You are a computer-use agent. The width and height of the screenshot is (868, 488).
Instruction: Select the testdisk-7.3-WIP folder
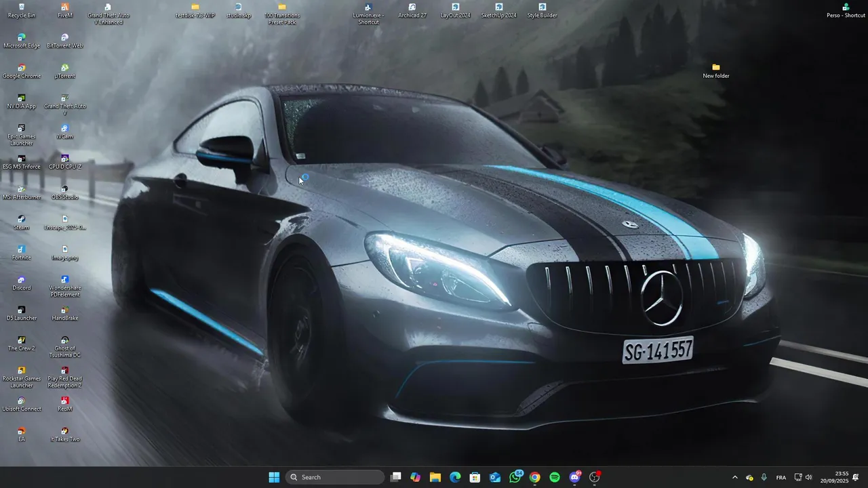point(195,11)
